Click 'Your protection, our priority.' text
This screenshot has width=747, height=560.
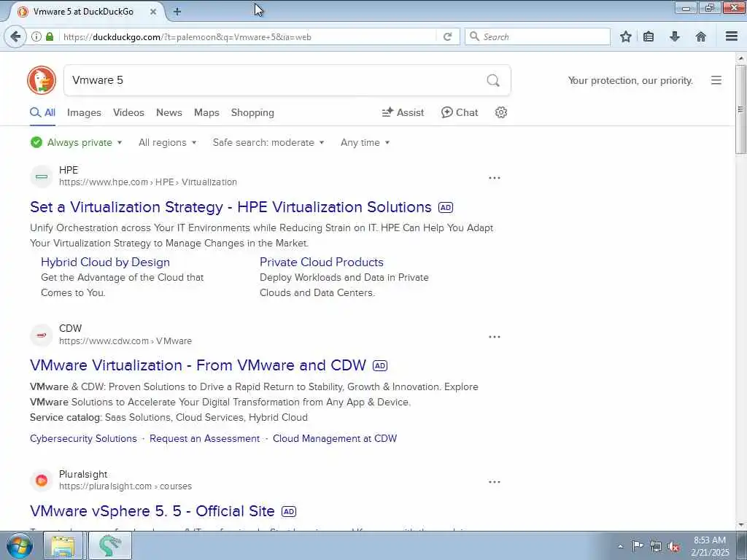pos(630,80)
